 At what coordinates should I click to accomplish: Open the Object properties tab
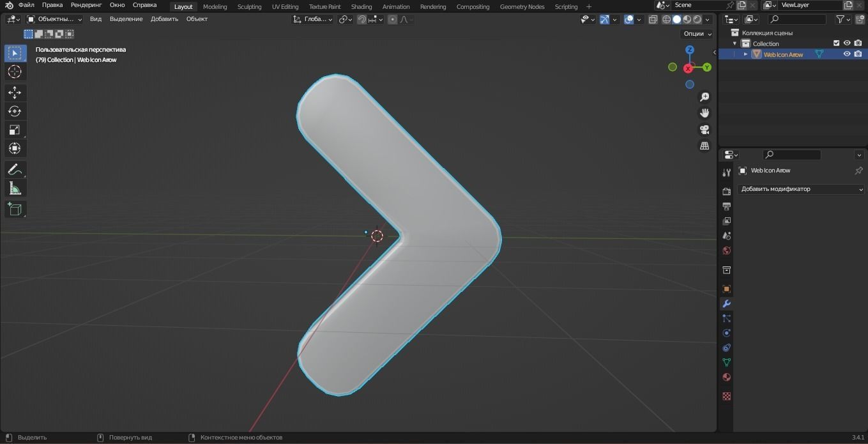click(x=726, y=289)
